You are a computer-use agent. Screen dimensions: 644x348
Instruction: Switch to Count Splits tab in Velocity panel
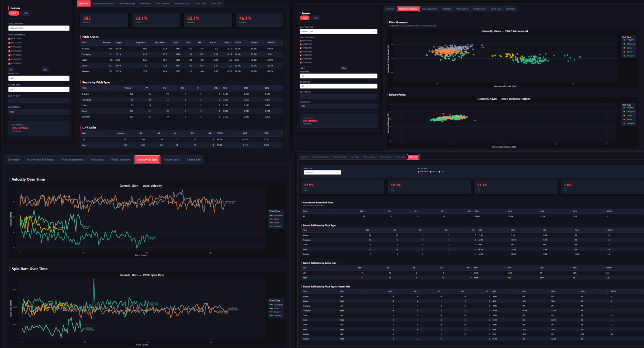(172, 160)
